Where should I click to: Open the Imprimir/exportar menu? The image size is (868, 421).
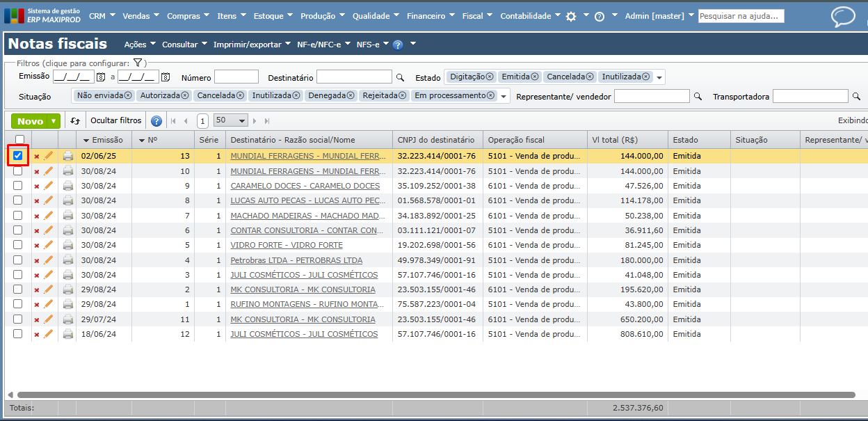coord(252,45)
